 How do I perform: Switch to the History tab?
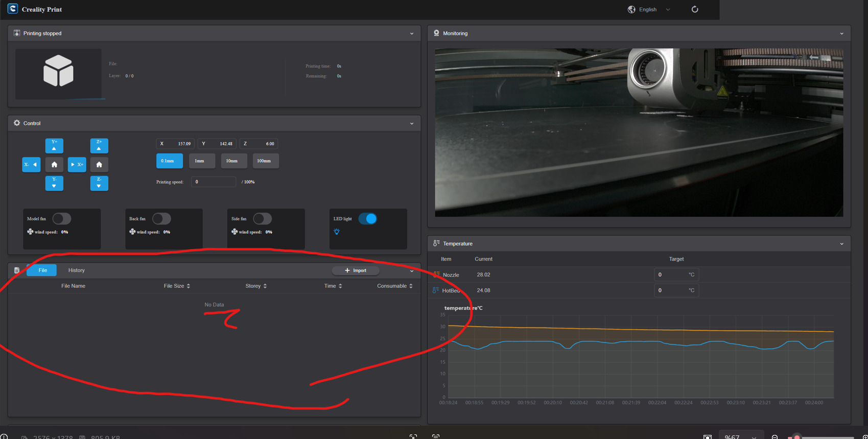(x=77, y=270)
